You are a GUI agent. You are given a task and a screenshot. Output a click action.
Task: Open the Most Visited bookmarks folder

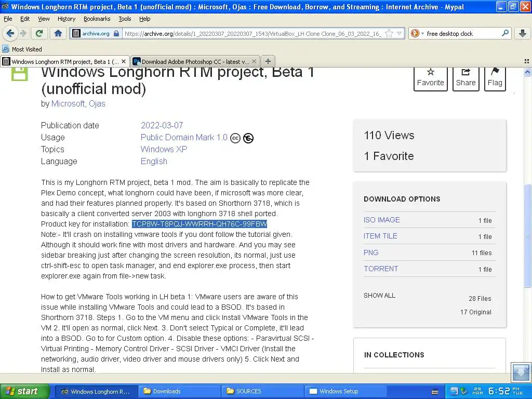pyautogui.click(x=22, y=49)
